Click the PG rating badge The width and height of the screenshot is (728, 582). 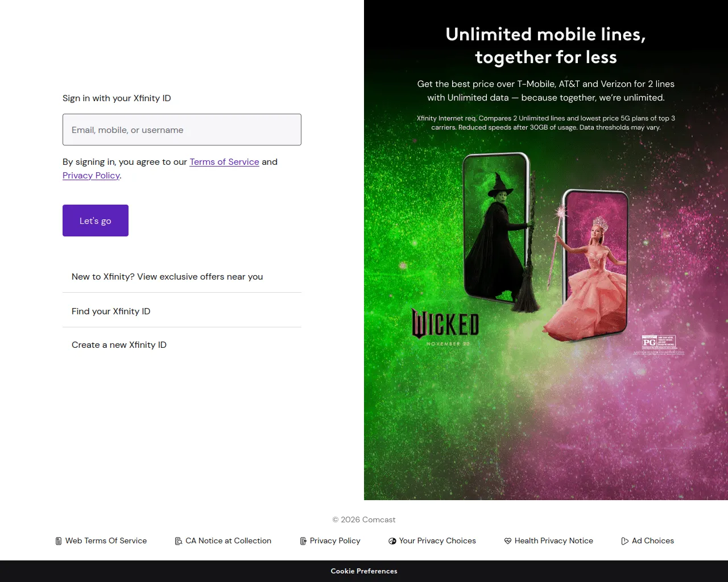tap(659, 342)
